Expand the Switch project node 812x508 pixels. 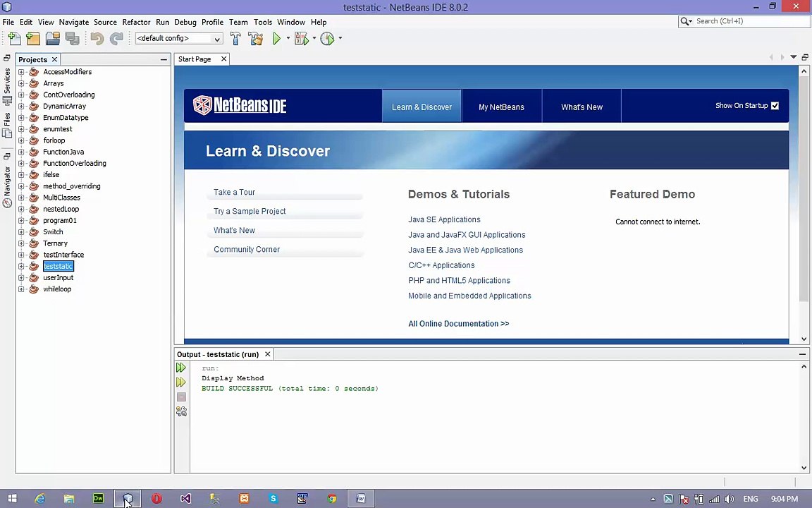point(21,232)
